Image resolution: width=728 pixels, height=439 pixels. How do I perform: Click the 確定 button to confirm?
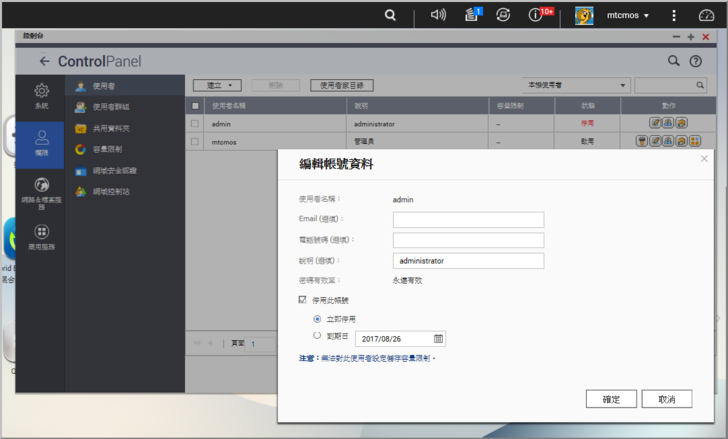coord(611,399)
